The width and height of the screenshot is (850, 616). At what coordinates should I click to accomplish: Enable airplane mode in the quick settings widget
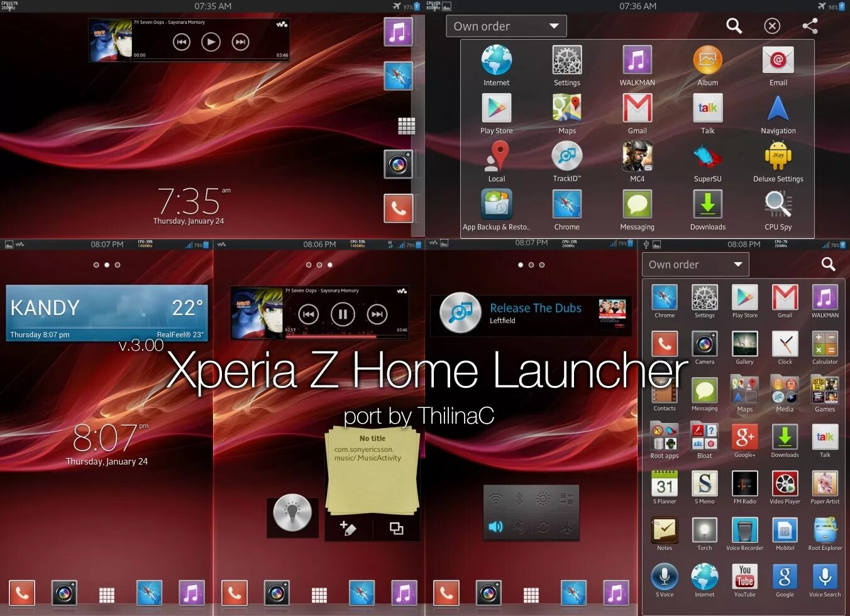tap(566, 526)
